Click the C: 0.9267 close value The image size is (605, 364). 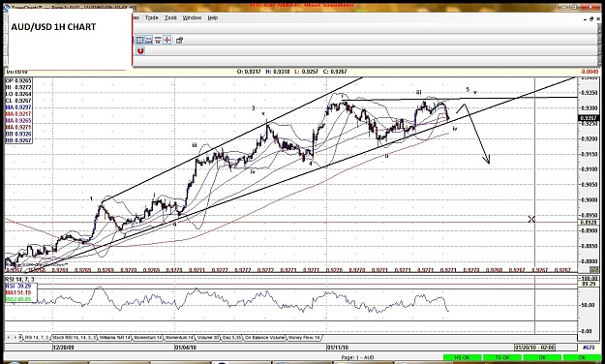pyautogui.click(x=335, y=72)
